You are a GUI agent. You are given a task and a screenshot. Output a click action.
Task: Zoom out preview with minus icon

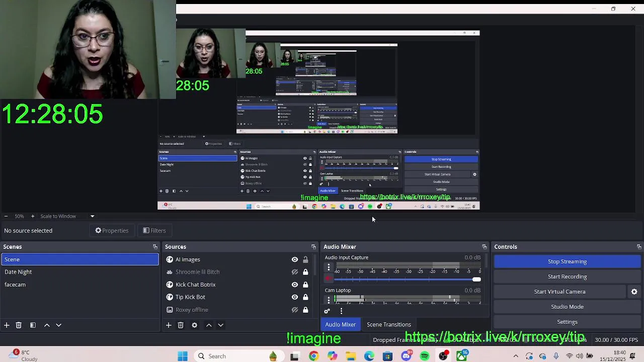pos(6,216)
